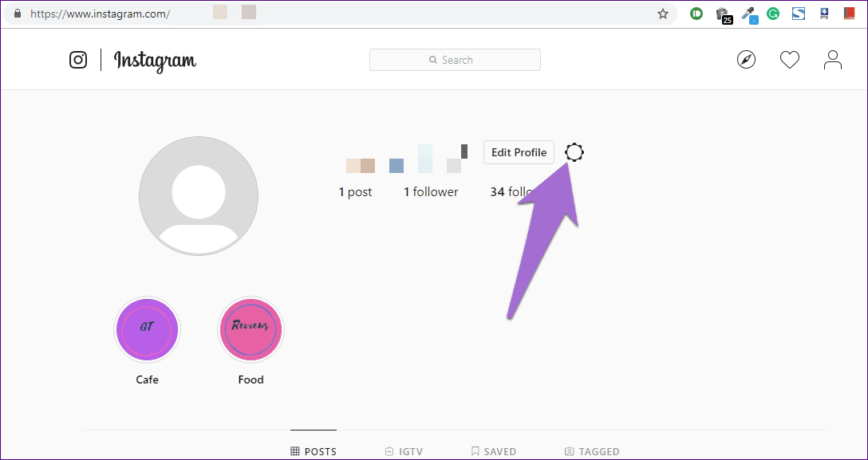Open the 1 follower list
Image resolution: width=868 pixels, height=460 pixels.
click(x=431, y=192)
